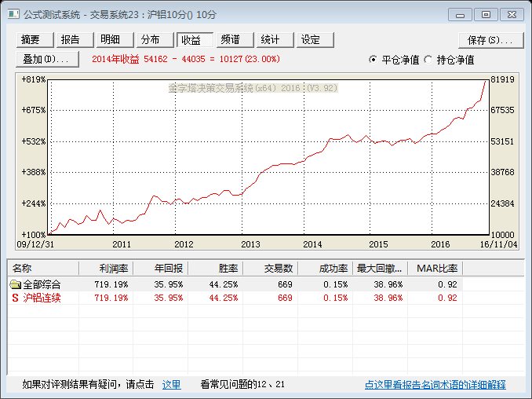This screenshot has height=399, width=532.
Task: Maximize the 公式测试系统 window
Action: [x=486, y=15]
